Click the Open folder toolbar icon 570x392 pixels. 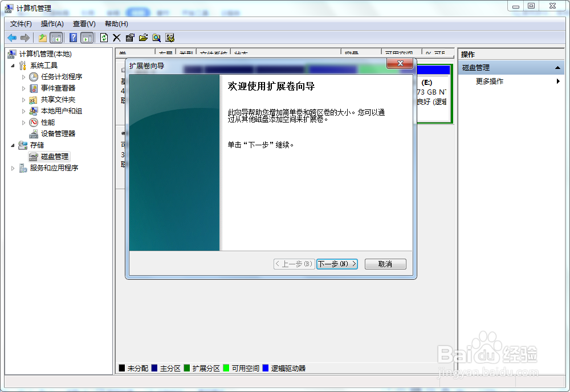tap(143, 38)
